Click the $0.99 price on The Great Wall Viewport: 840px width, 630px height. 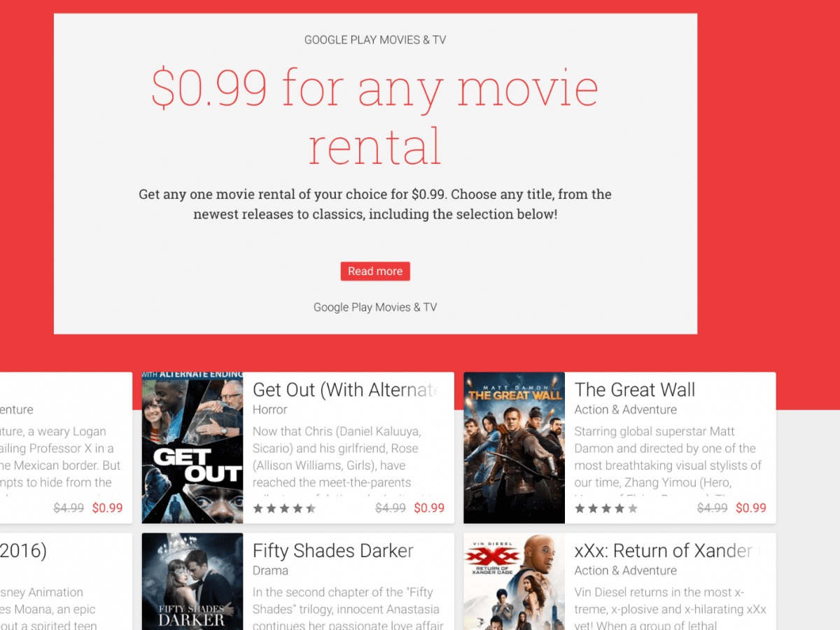click(751, 508)
